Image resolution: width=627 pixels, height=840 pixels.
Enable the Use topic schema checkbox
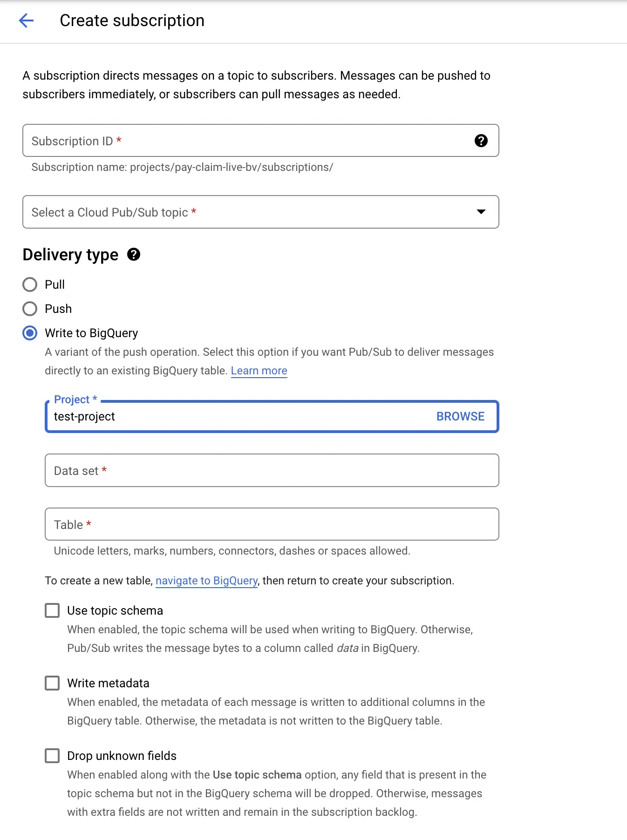click(x=52, y=610)
